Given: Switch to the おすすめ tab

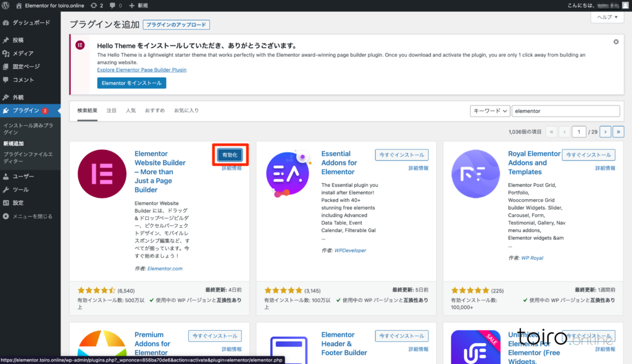Looking at the screenshot, I should click(155, 111).
